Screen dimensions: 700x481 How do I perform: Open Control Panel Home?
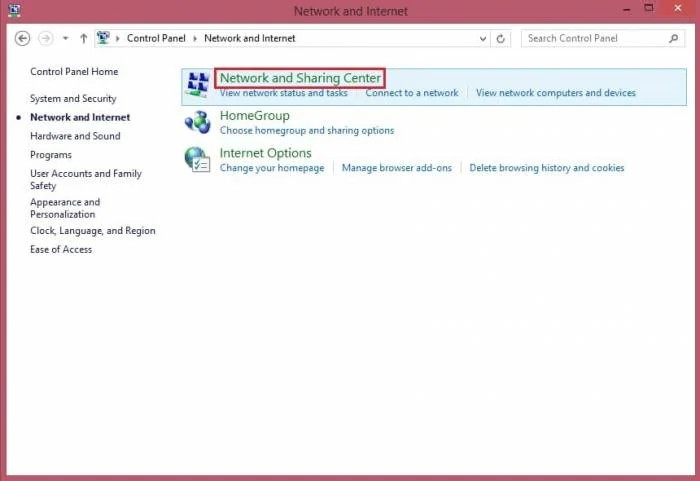click(x=74, y=71)
